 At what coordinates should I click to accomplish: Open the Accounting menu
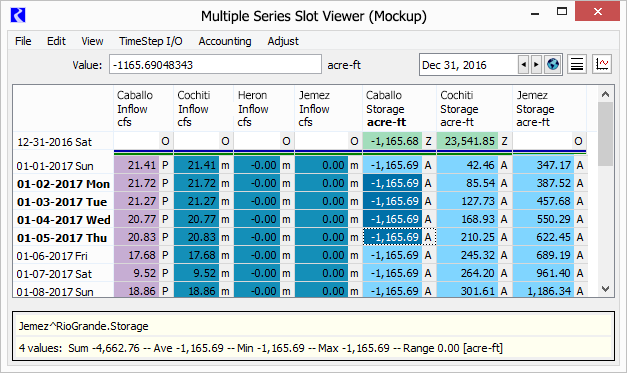point(225,41)
